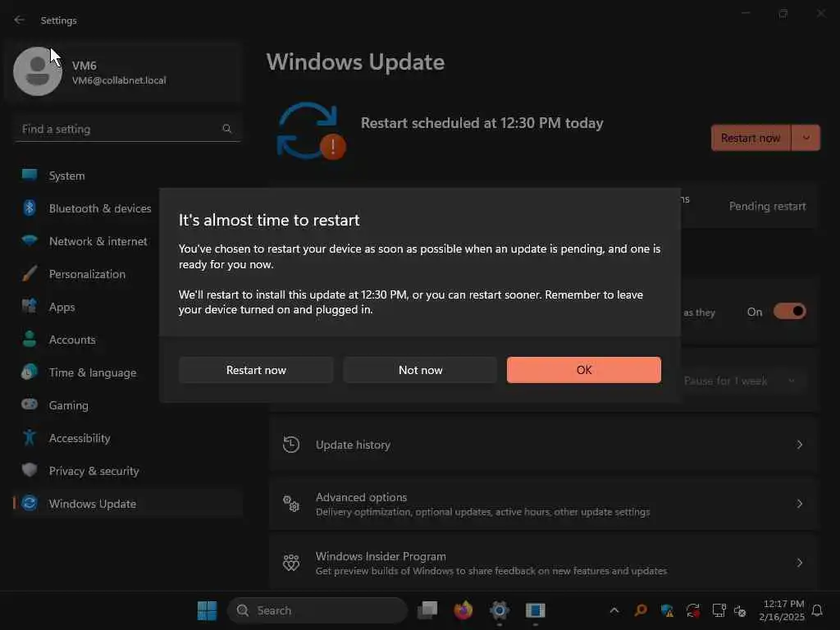This screenshot has width=840, height=630.
Task: Open the Windows Start menu
Action: point(207,610)
